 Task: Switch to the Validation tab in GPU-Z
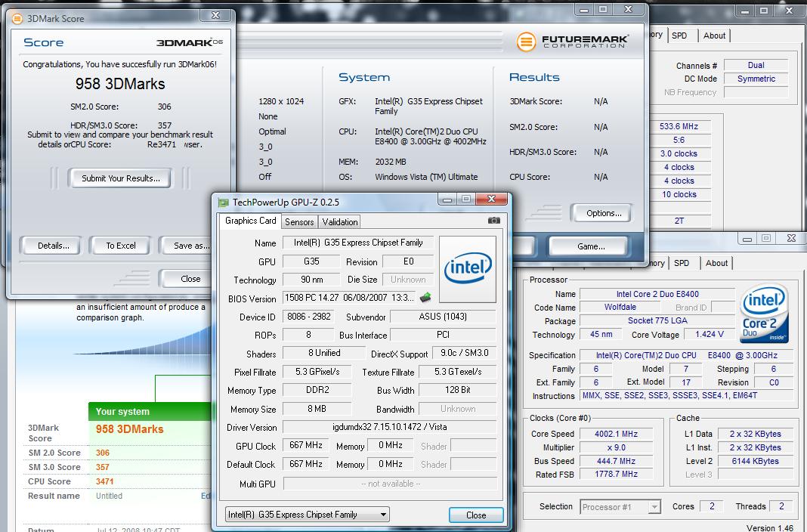pos(340,221)
